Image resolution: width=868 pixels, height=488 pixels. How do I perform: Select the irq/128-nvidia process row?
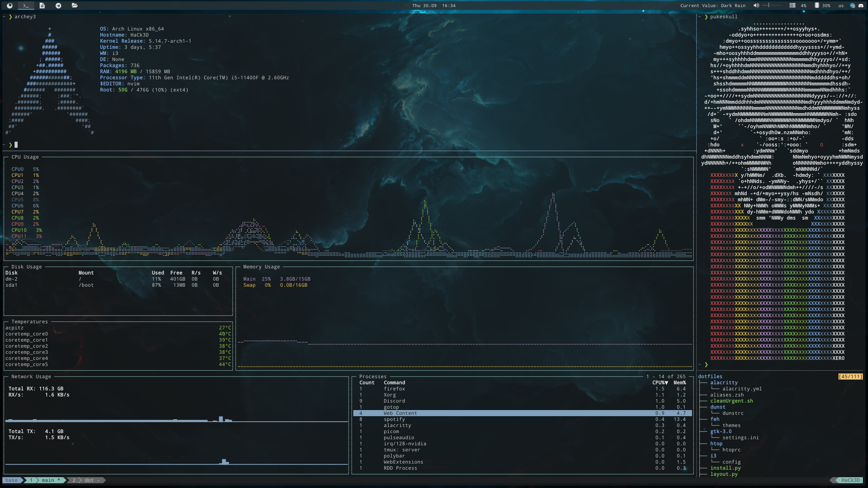522,444
